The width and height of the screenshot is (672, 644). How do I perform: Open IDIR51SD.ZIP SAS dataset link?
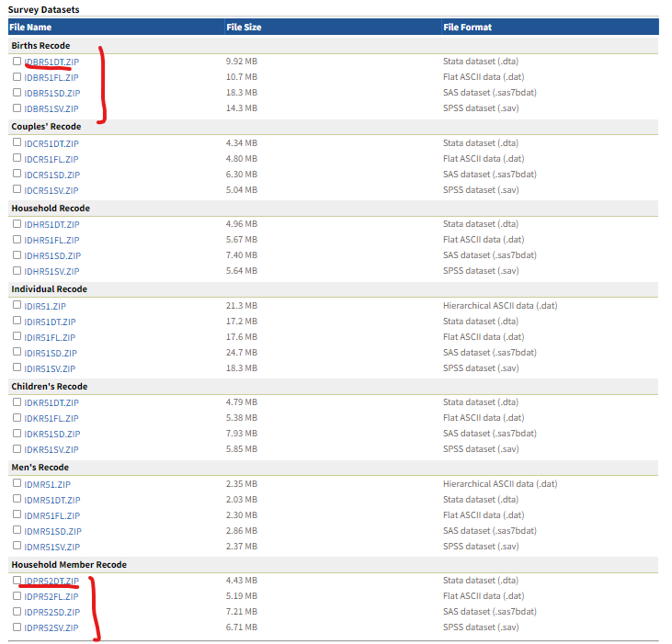coord(51,353)
